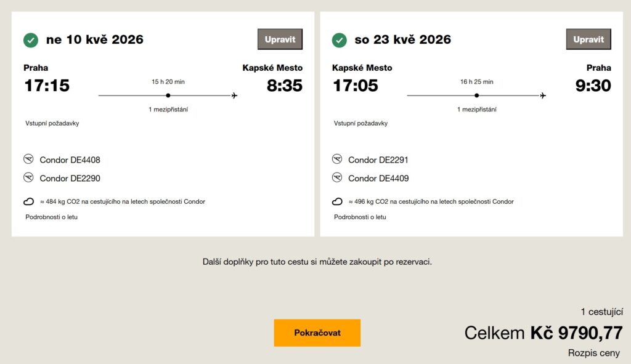Click the airplane icon on the outbound route line
The width and height of the screenshot is (631, 364).
point(234,95)
